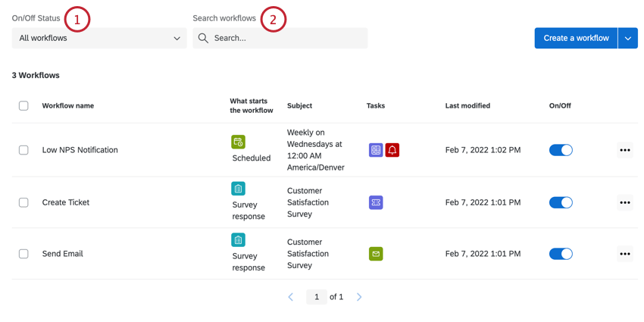Expand the arrow next to Create a workflow
Image resolution: width=644 pixels, height=322 pixels.
click(x=628, y=38)
